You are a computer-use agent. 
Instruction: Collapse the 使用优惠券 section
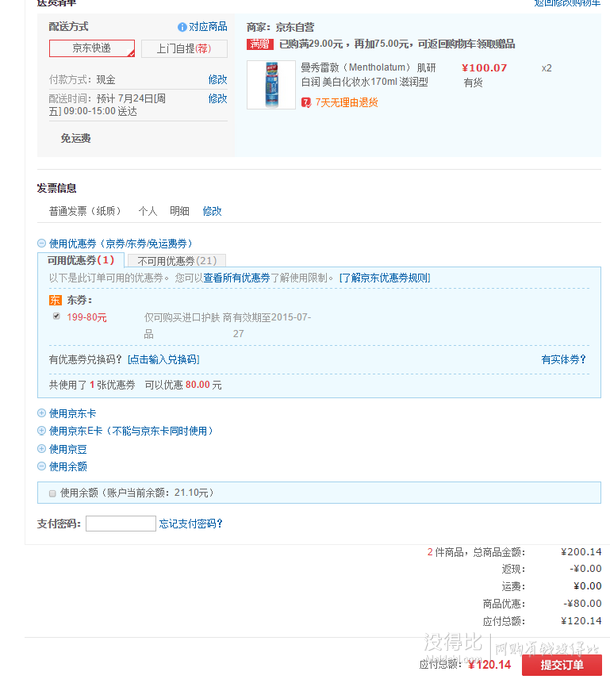tap(42, 243)
